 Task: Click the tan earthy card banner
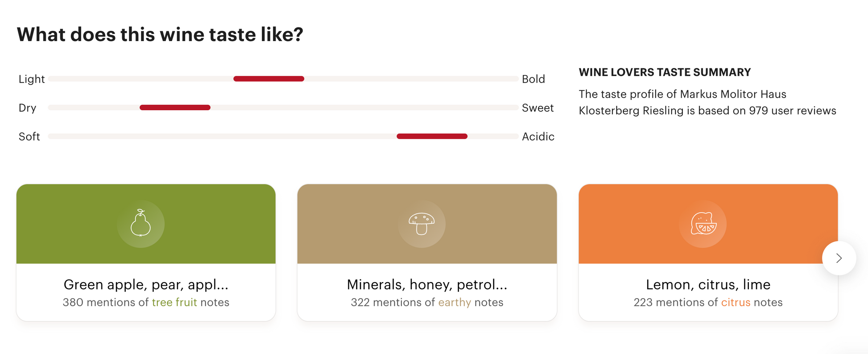tap(427, 224)
